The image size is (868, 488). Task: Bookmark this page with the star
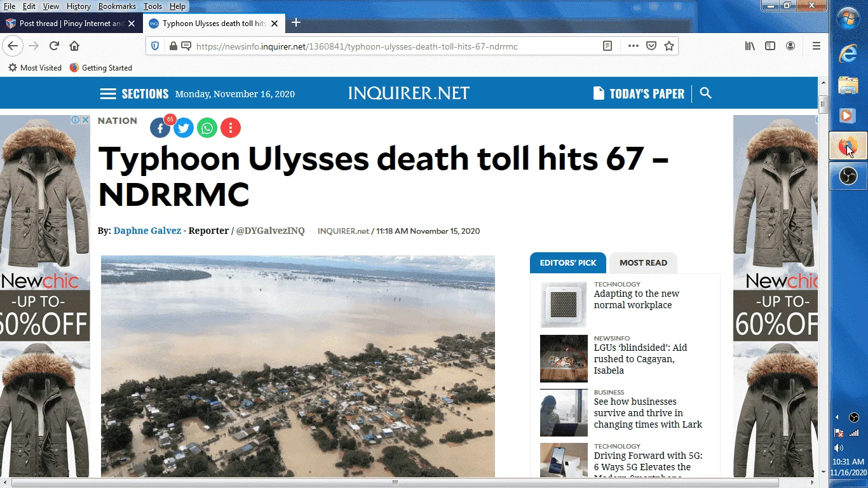click(x=668, y=46)
